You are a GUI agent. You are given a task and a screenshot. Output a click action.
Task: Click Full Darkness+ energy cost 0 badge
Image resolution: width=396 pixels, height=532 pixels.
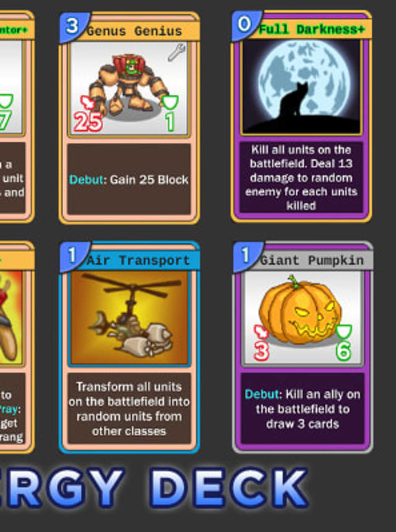pyautogui.click(x=245, y=25)
